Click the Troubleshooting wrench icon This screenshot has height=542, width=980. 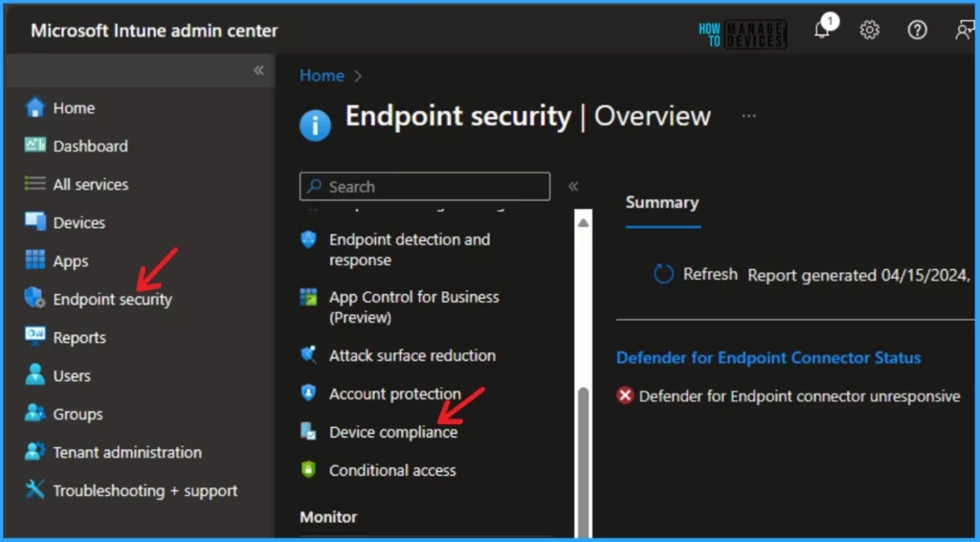click(x=35, y=489)
